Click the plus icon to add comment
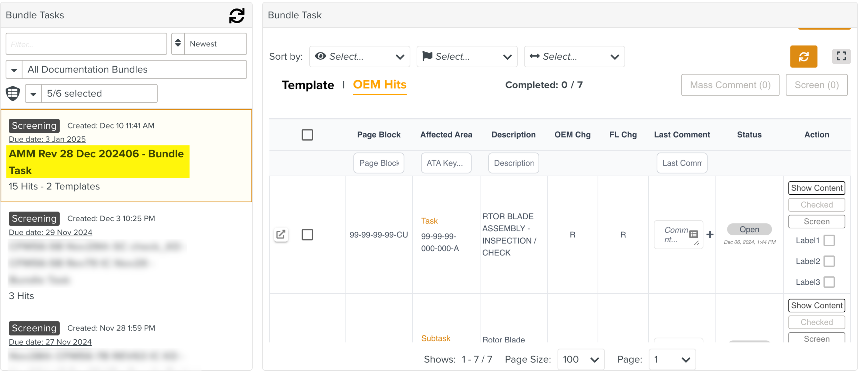 click(710, 235)
